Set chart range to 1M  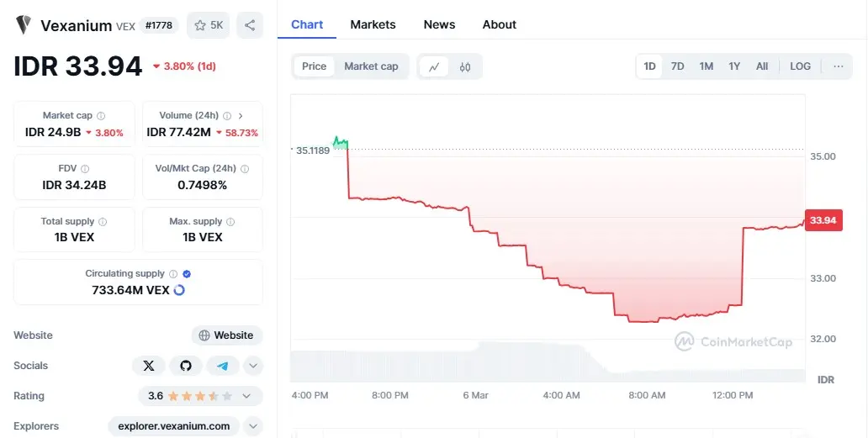[x=706, y=66]
